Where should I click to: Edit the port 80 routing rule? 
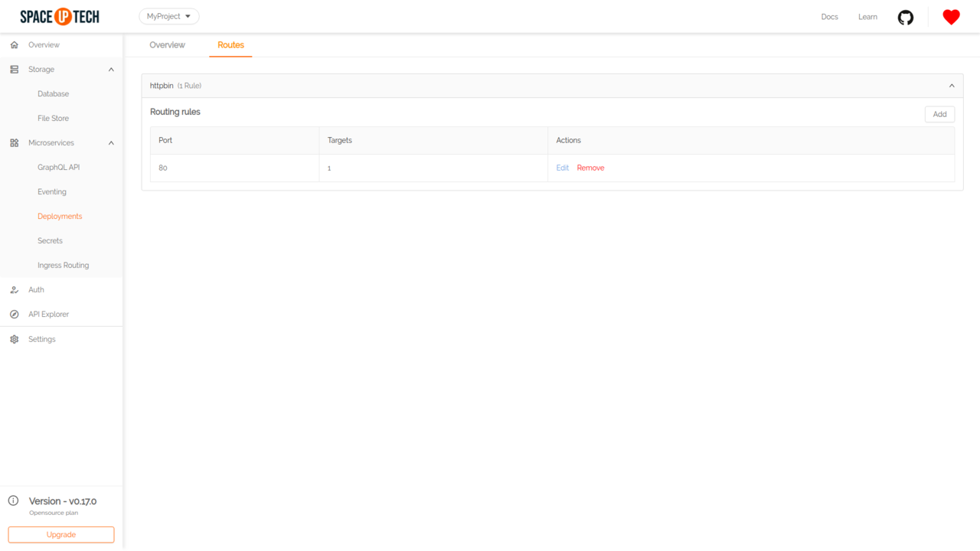pos(562,168)
